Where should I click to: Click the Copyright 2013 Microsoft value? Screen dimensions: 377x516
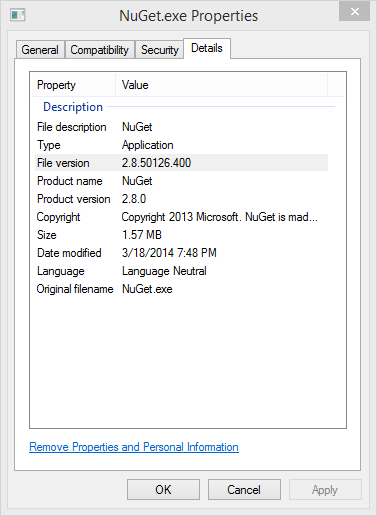coord(220,217)
